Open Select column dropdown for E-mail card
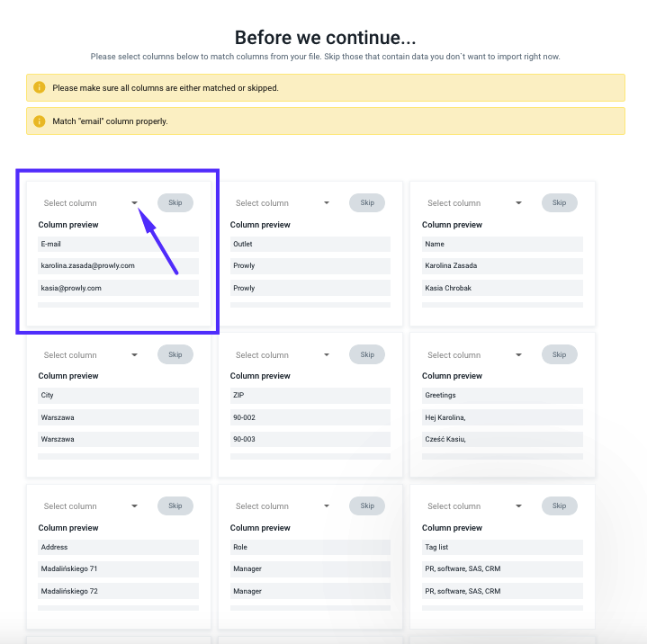 point(90,203)
